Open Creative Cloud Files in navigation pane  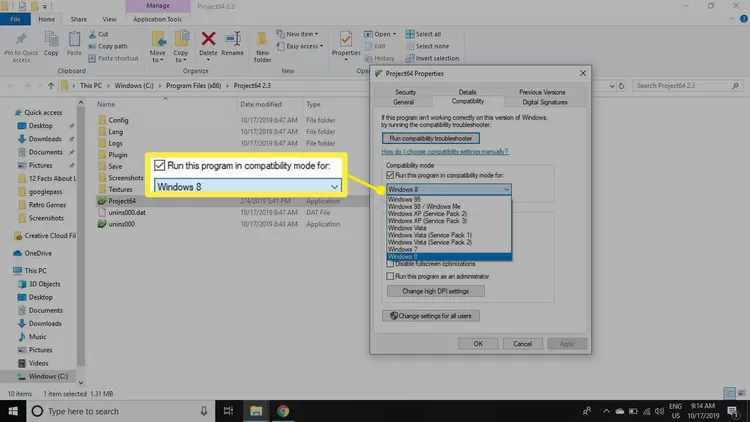click(x=50, y=235)
